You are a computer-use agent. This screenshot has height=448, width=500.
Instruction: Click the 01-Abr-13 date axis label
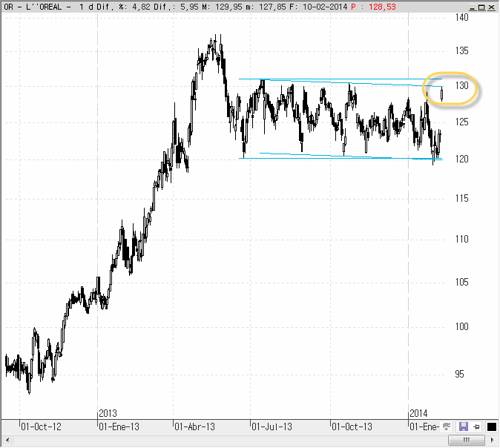point(195,426)
